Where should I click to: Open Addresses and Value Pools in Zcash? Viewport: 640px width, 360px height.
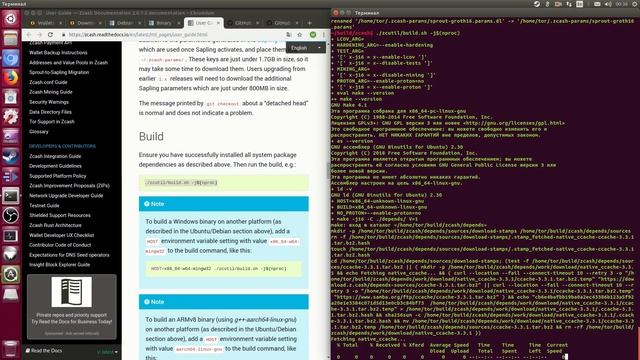68,62
